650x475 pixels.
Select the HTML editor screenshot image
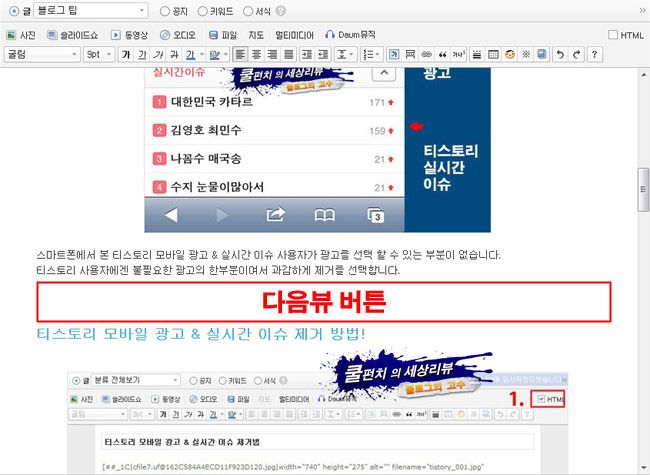pos(318,412)
